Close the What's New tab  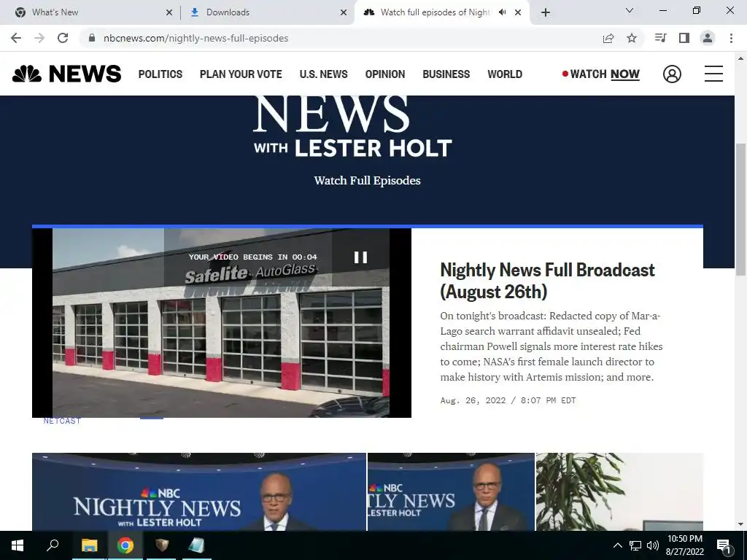click(169, 12)
